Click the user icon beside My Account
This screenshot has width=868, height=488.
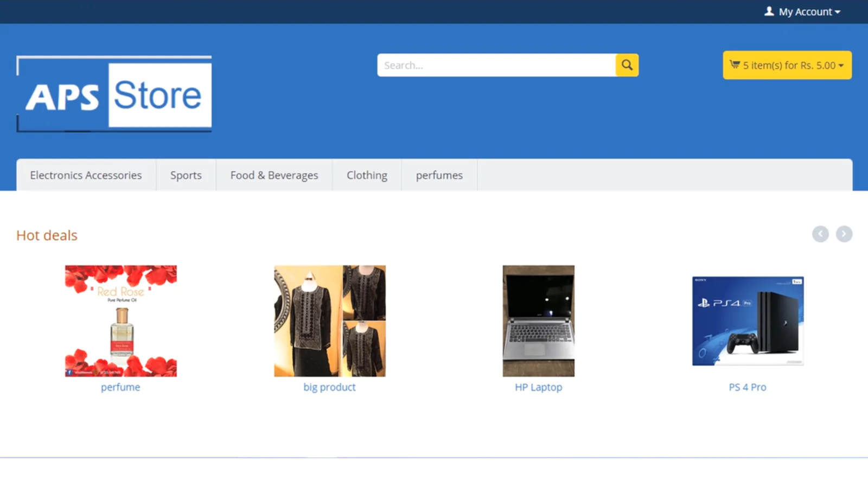[x=769, y=11]
